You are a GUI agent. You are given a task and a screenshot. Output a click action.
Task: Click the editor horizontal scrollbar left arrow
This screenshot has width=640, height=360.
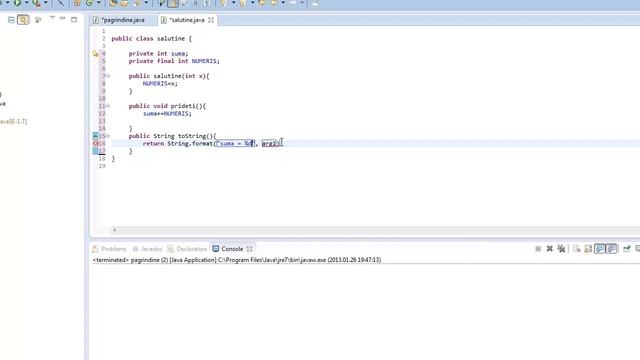(x=114, y=230)
